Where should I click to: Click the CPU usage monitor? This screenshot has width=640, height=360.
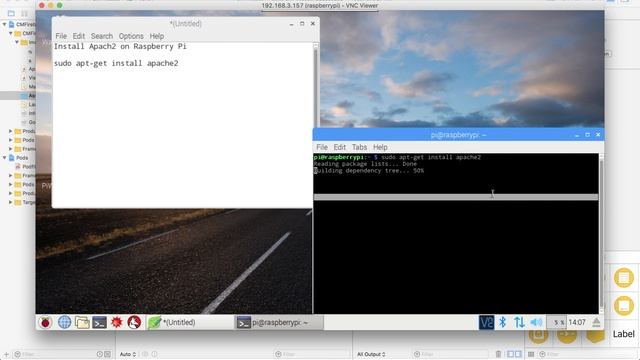pos(556,322)
